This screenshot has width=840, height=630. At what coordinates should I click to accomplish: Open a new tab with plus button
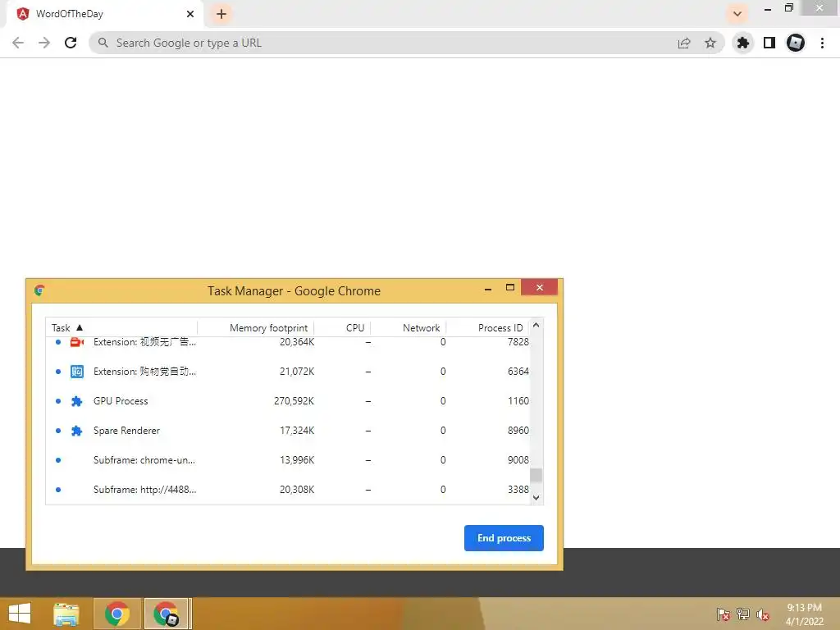point(221,14)
